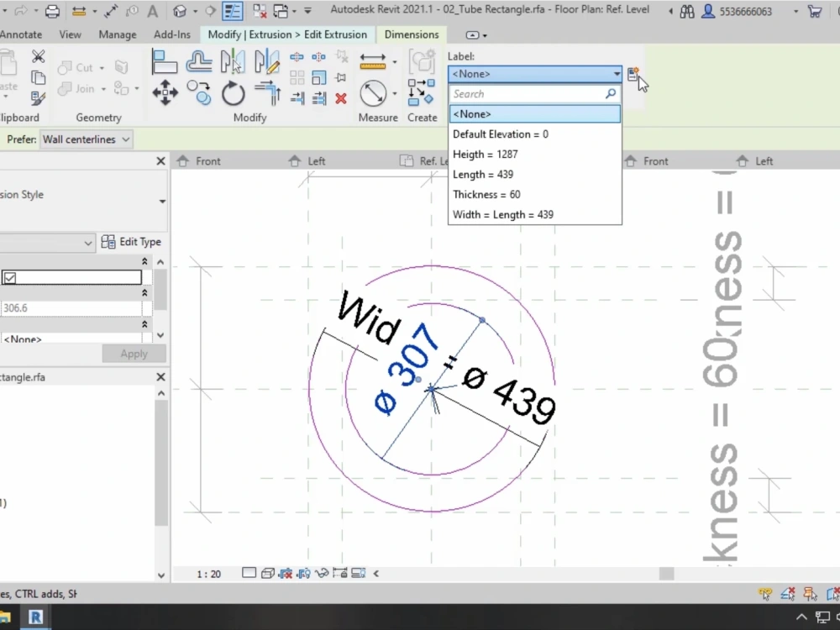The width and height of the screenshot is (840, 630).
Task: Click the Scale tool icon
Action: pos(318,77)
